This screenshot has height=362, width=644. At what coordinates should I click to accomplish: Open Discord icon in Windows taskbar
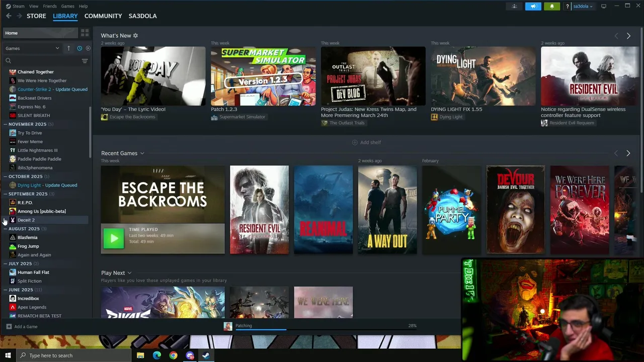190,355
